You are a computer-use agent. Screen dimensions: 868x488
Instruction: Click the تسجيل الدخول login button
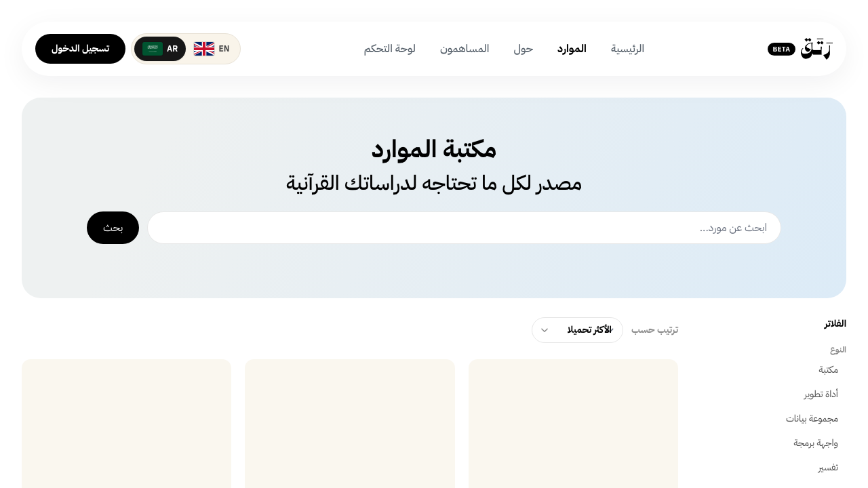[x=80, y=49]
